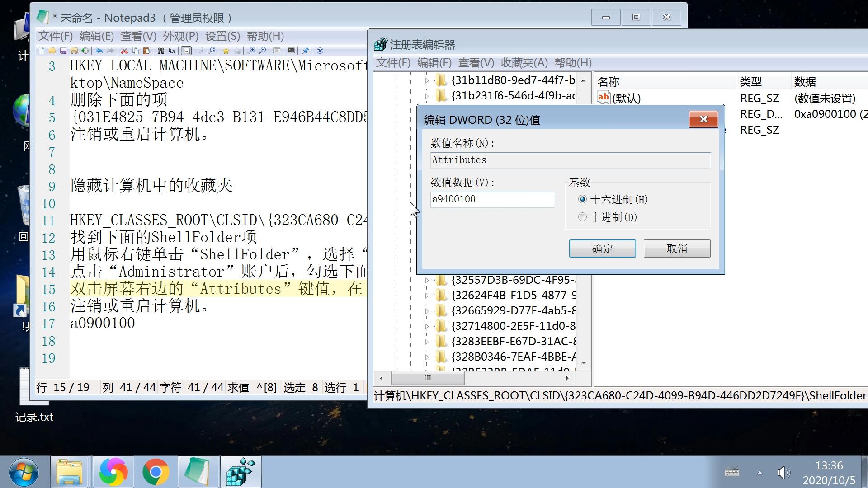868x488 pixels.
Task: Click the 确定 button in the DWORD dialog
Action: pyautogui.click(x=602, y=249)
